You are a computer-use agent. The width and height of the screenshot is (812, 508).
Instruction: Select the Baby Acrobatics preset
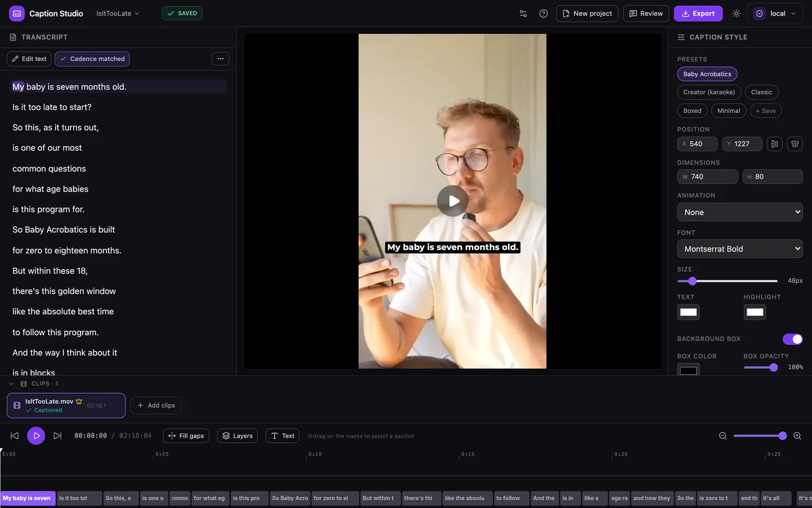pyautogui.click(x=707, y=74)
